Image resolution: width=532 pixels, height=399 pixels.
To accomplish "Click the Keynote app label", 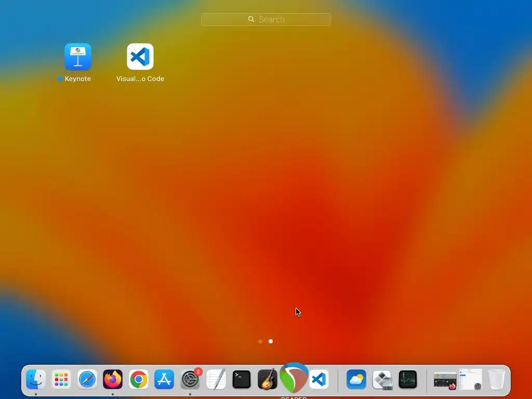I will [x=78, y=79].
